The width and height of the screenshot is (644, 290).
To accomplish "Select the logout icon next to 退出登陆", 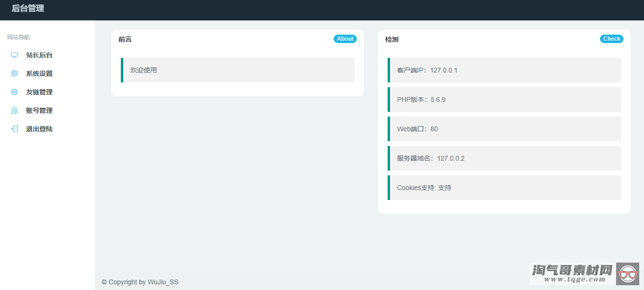I will [14, 129].
